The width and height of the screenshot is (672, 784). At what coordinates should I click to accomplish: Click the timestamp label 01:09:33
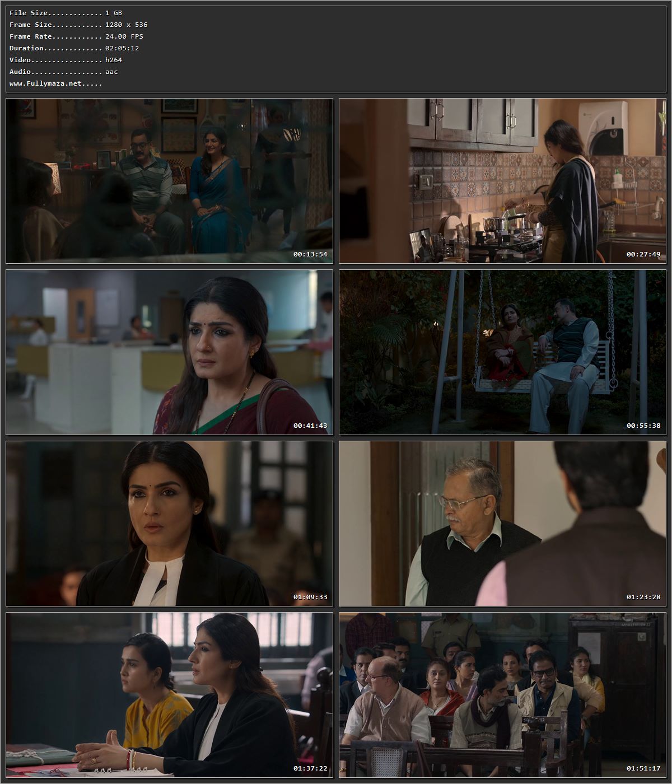[310, 597]
